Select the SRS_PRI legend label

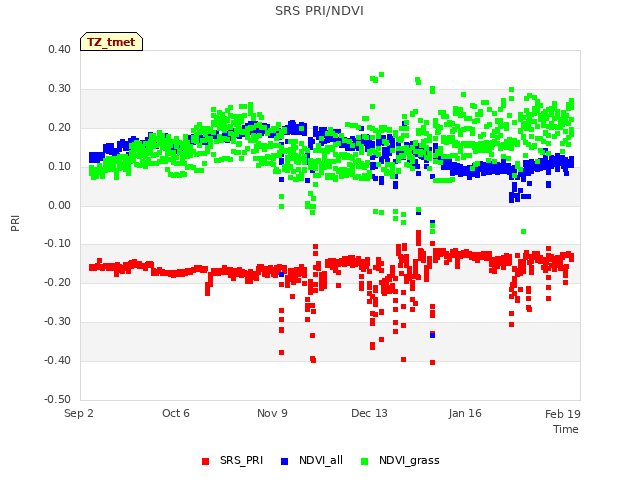click(241, 460)
